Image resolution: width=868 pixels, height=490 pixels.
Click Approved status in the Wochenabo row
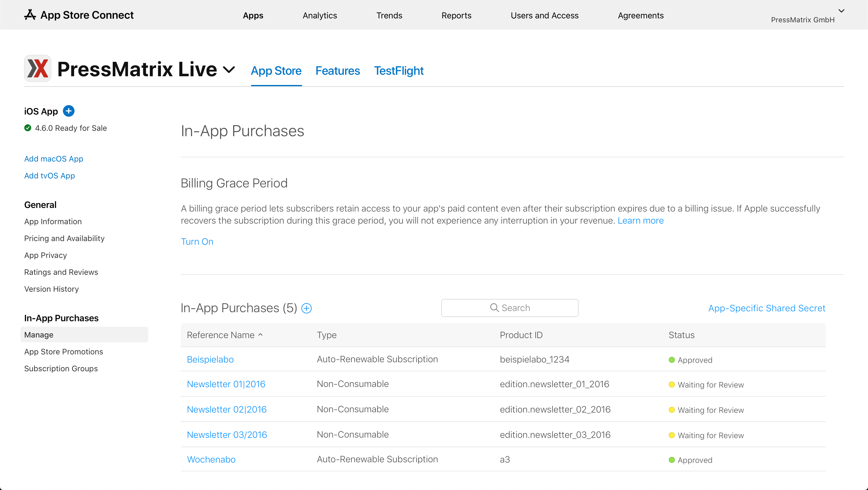[690, 460]
